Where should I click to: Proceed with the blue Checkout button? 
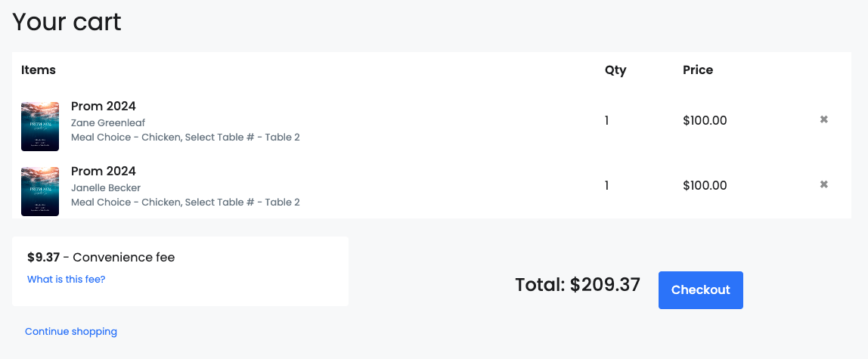pos(700,290)
